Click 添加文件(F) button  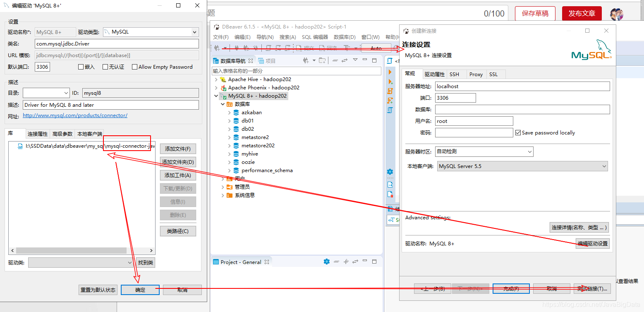click(178, 149)
